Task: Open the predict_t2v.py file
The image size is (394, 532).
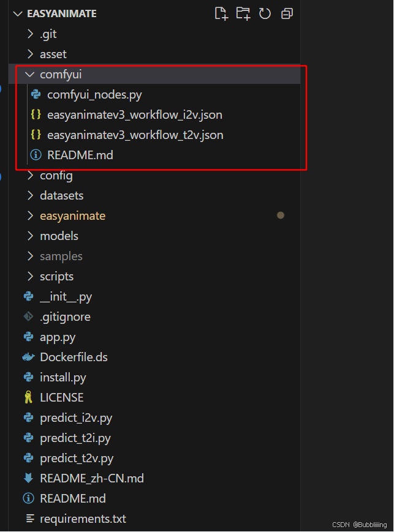Action: click(x=77, y=459)
